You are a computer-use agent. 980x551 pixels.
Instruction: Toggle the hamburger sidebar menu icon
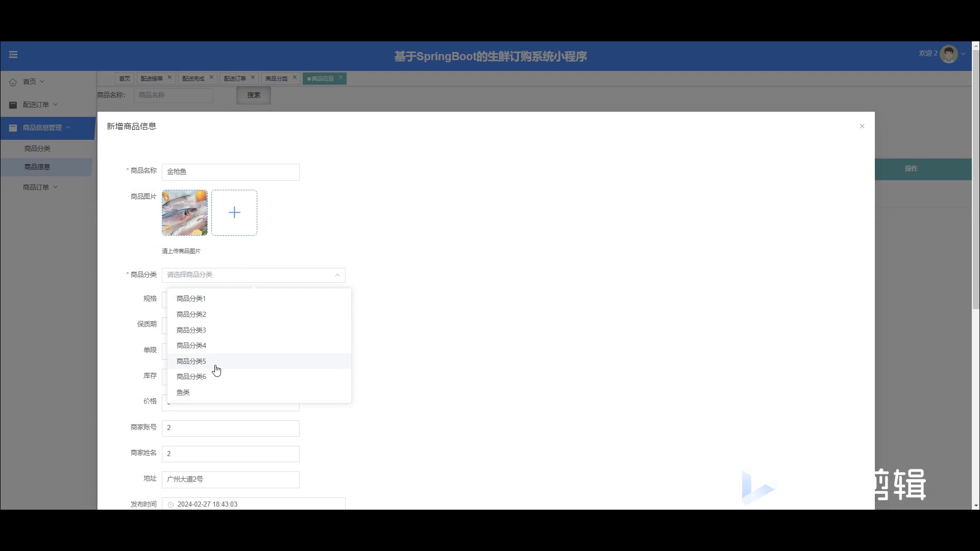13,55
